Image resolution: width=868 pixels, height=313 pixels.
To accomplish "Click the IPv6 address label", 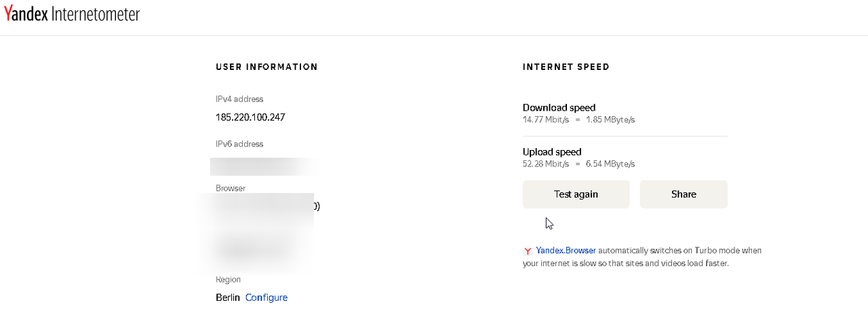I will click(239, 144).
